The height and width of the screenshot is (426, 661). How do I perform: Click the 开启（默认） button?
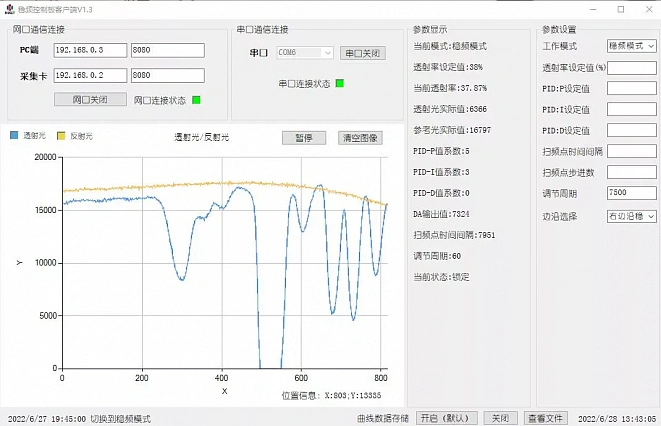tap(447, 418)
